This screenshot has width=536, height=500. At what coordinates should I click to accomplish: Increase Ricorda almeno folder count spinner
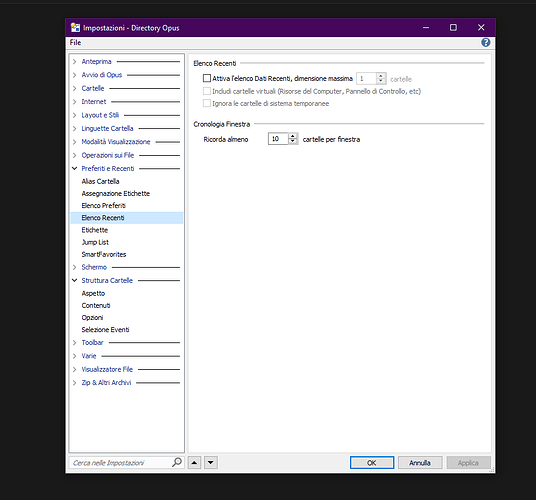tap(293, 136)
